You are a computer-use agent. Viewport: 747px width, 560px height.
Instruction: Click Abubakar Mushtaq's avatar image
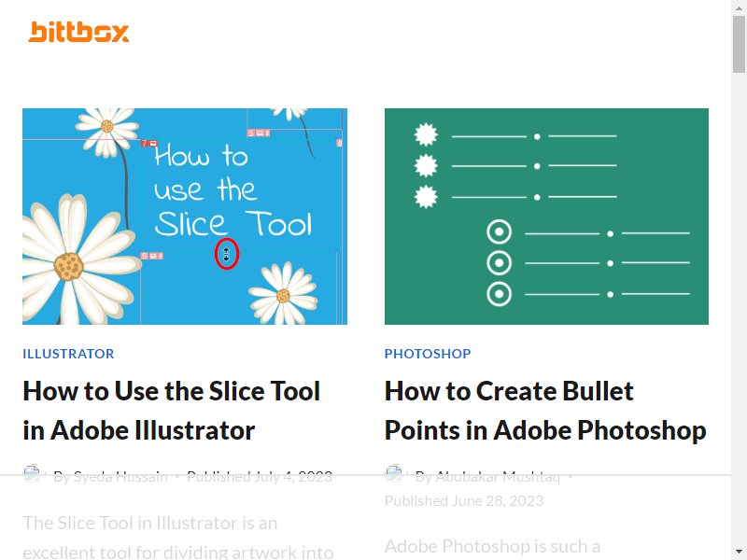pos(394,474)
